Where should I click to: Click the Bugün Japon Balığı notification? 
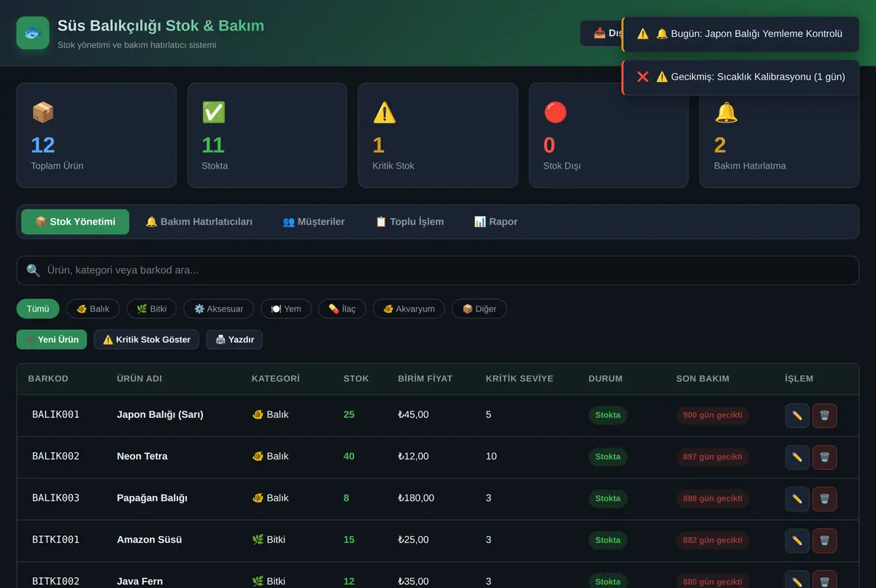[740, 34]
